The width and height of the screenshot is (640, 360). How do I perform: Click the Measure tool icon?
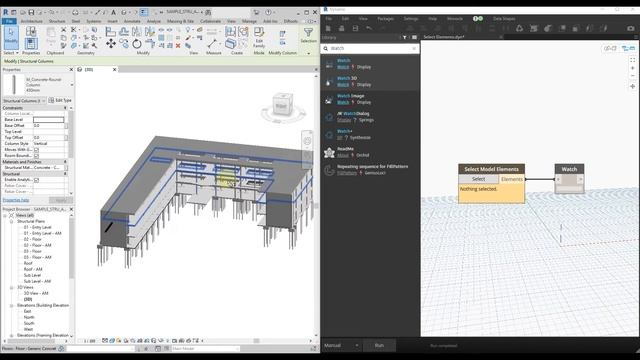coord(212,43)
